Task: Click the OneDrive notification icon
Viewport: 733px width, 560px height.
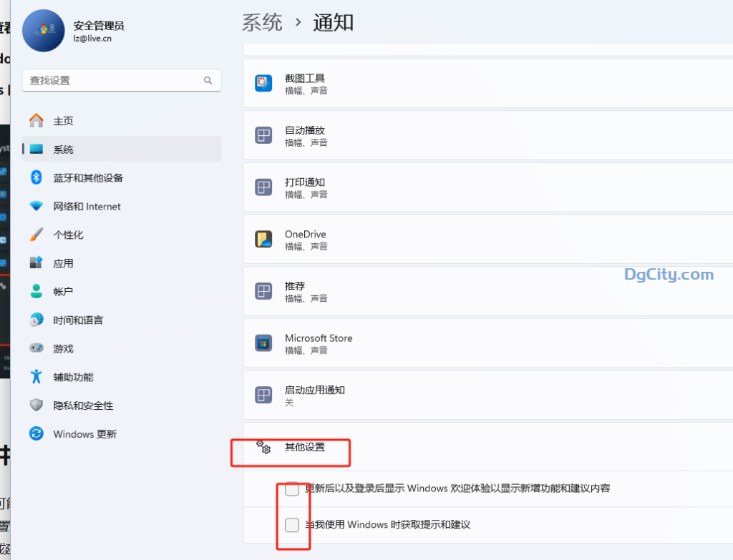Action: (263, 240)
